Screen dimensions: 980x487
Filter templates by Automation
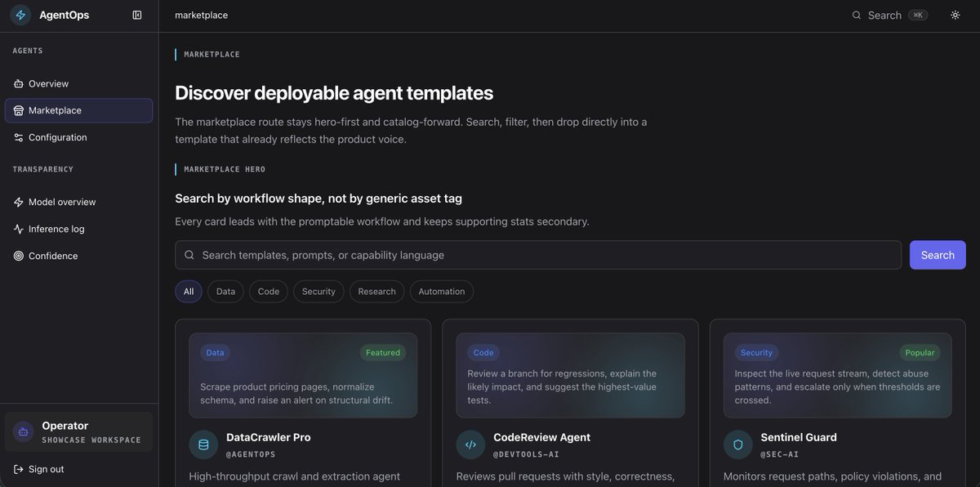click(x=442, y=292)
